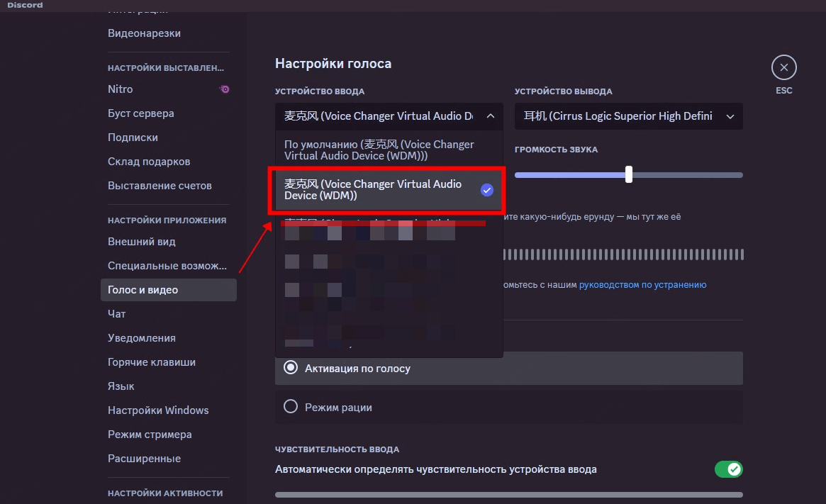Open Режим стримера settings
Image resolution: width=826 pixels, height=504 pixels.
point(150,435)
